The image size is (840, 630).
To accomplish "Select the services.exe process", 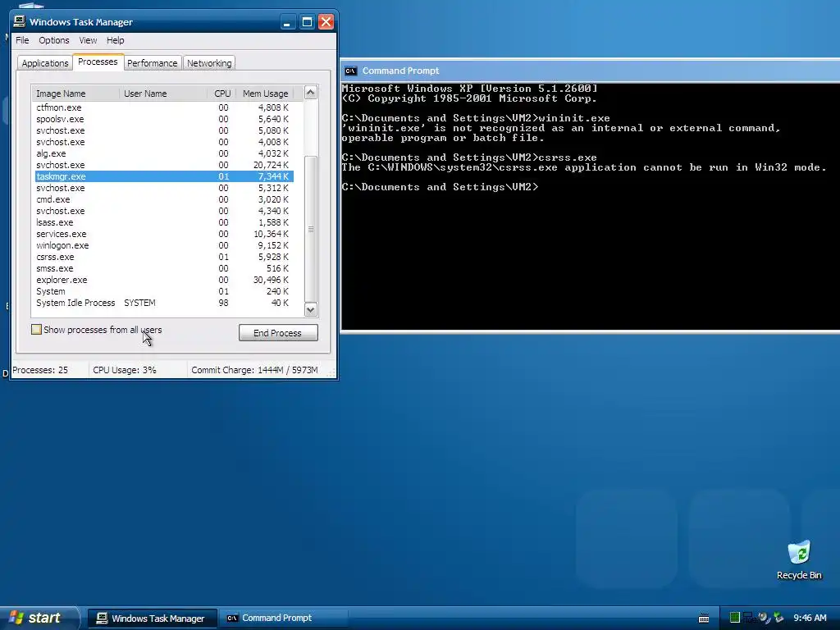I will point(164,234).
